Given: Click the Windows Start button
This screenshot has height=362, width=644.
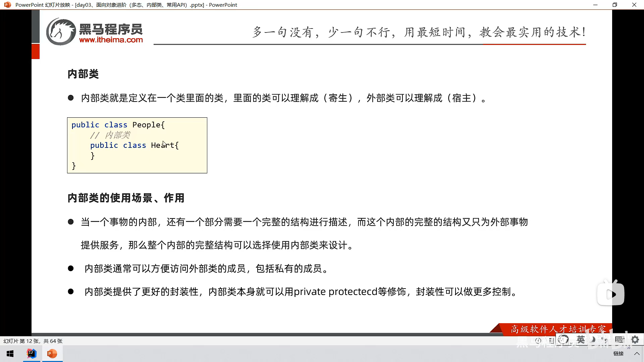Looking at the screenshot, I should point(10,354).
